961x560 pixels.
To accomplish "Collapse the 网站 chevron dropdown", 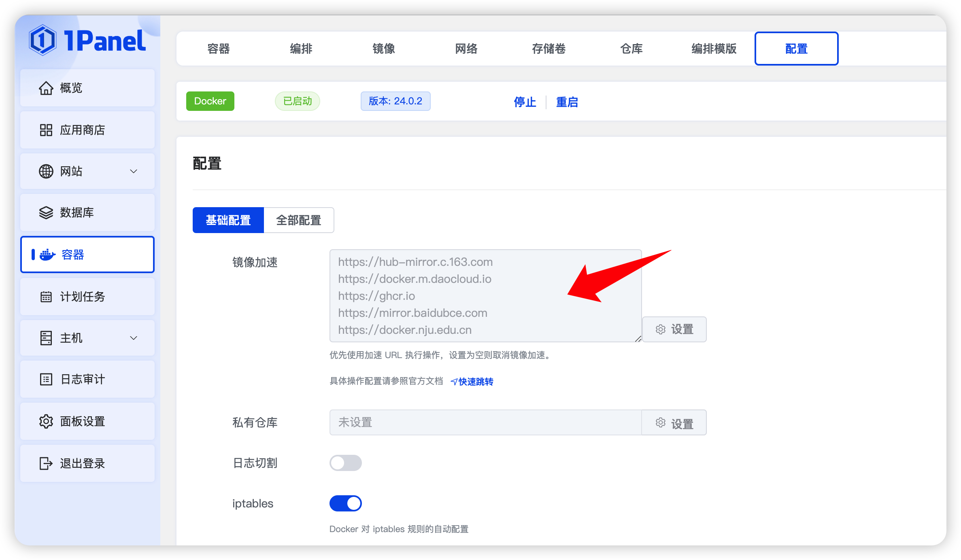I will pos(134,171).
